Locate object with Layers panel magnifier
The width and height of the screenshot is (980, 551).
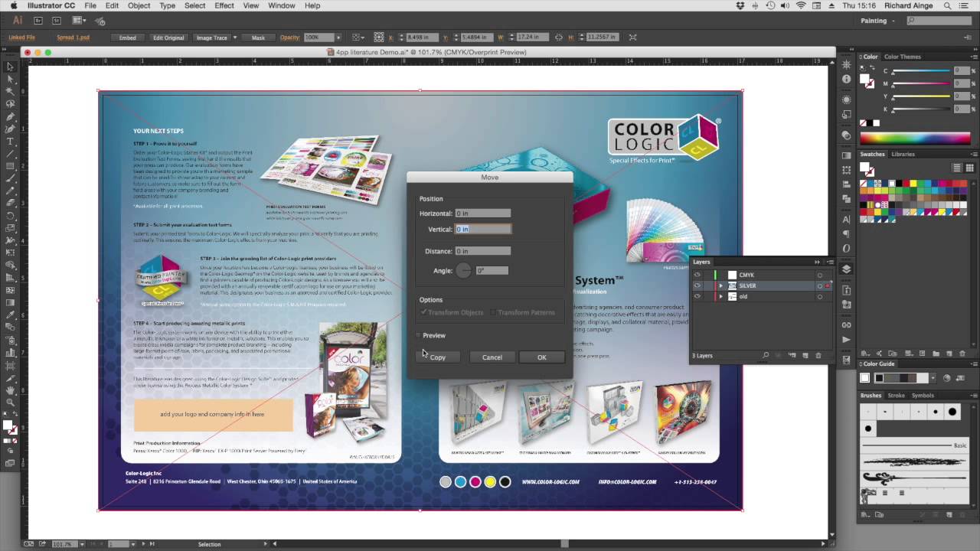coord(766,356)
